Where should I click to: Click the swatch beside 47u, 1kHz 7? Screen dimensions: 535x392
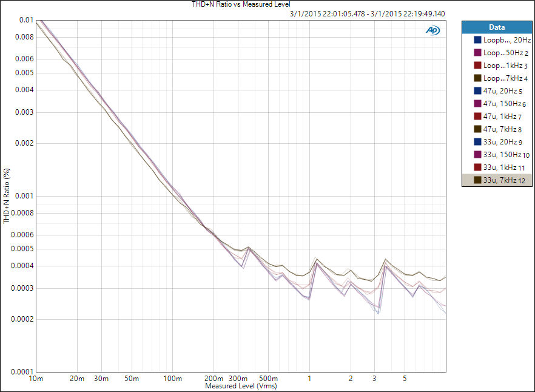coord(478,117)
